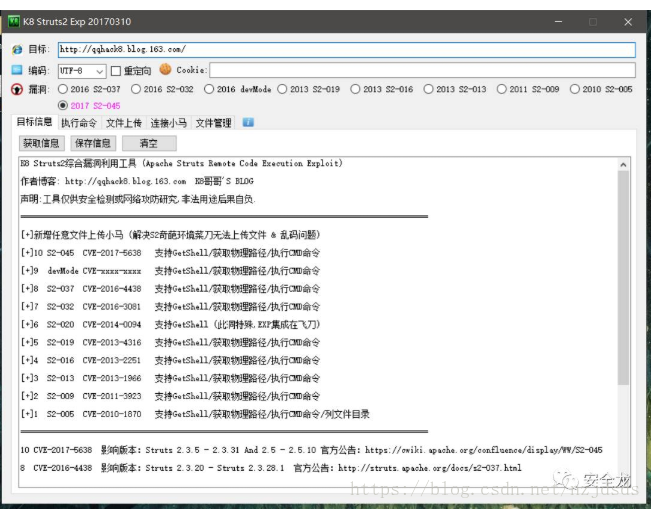The width and height of the screenshot is (651, 509).
Task: Open the UTF-8 encoding dropdown
Action: 82,71
